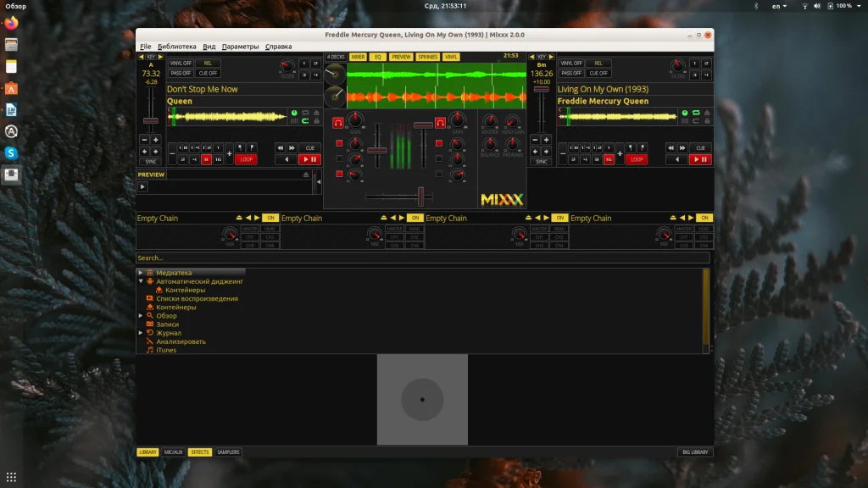Toggle headphone cue on left mixer channel
Image resolution: width=868 pixels, height=488 pixels.
(337, 123)
